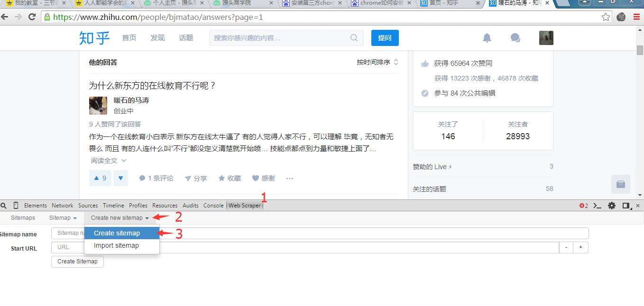Open the Chrome hamburger menu
This screenshot has height=306, width=644.
636,17
